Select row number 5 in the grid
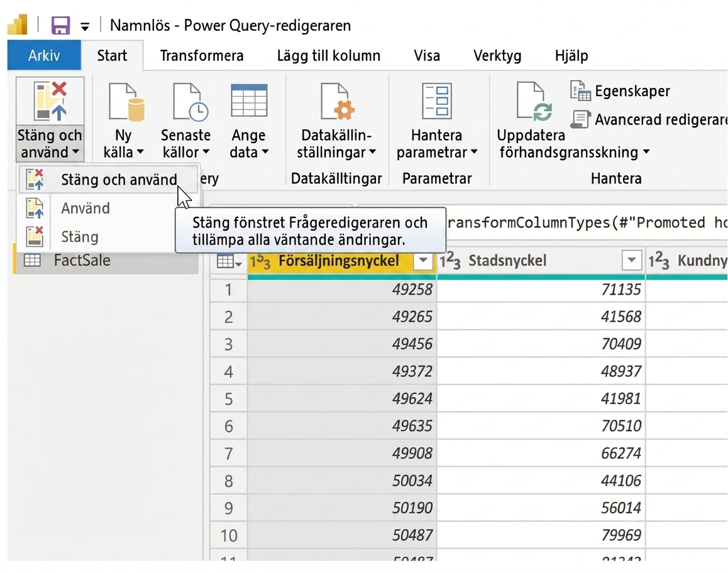 (x=228, y=399)
